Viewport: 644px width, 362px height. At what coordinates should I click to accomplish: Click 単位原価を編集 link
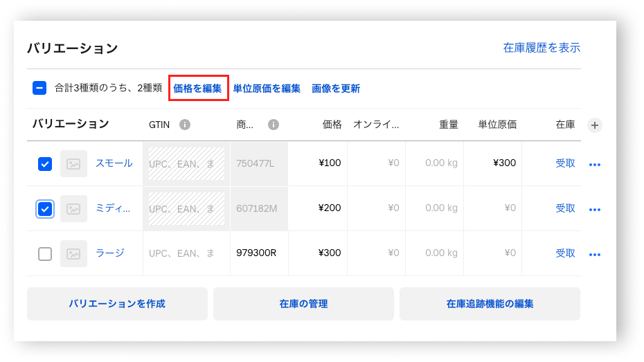(267, 88)
